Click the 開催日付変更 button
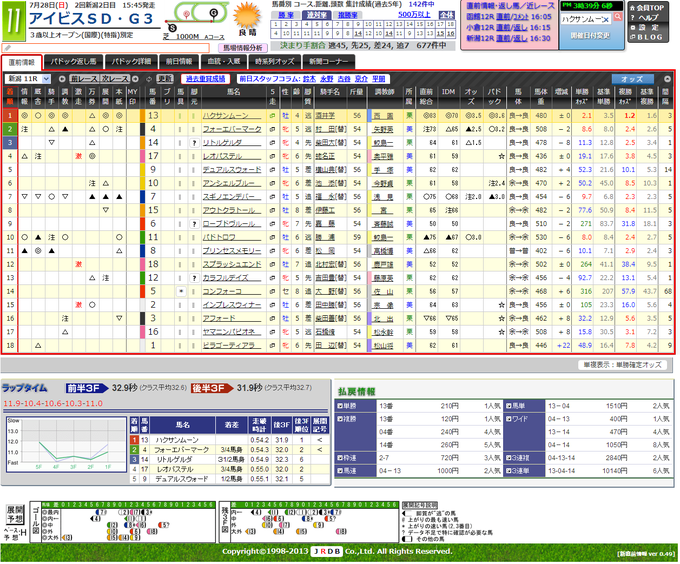 (x=590, y=36)
